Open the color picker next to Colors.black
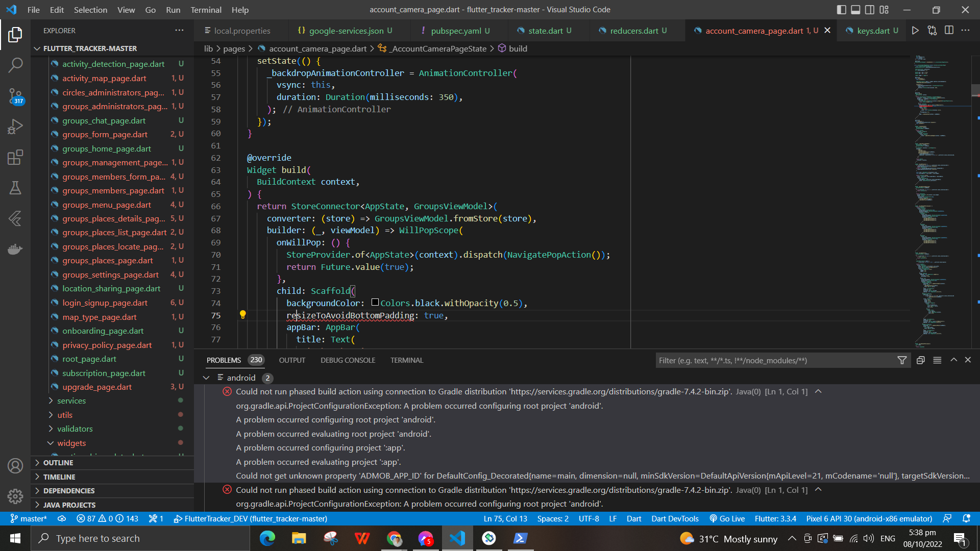The width and height of the screenshot is (980, 551). tap(375, 302)
